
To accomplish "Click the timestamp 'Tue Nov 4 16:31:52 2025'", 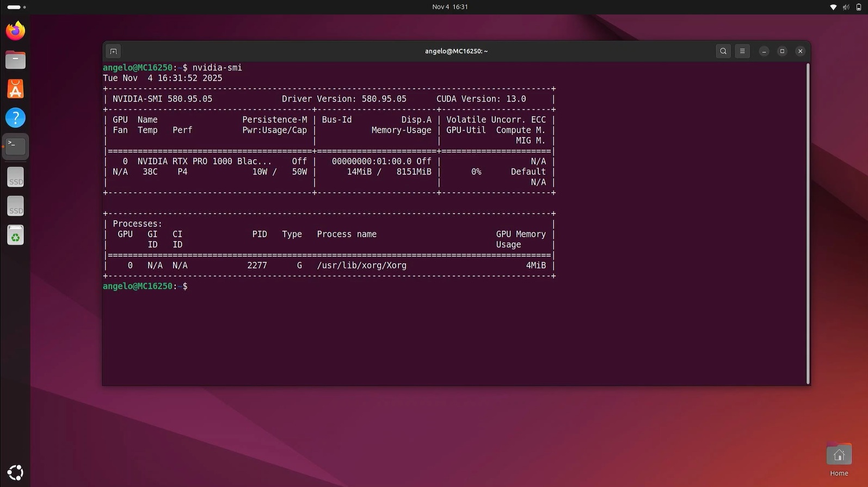I will [x=163, y=78].
